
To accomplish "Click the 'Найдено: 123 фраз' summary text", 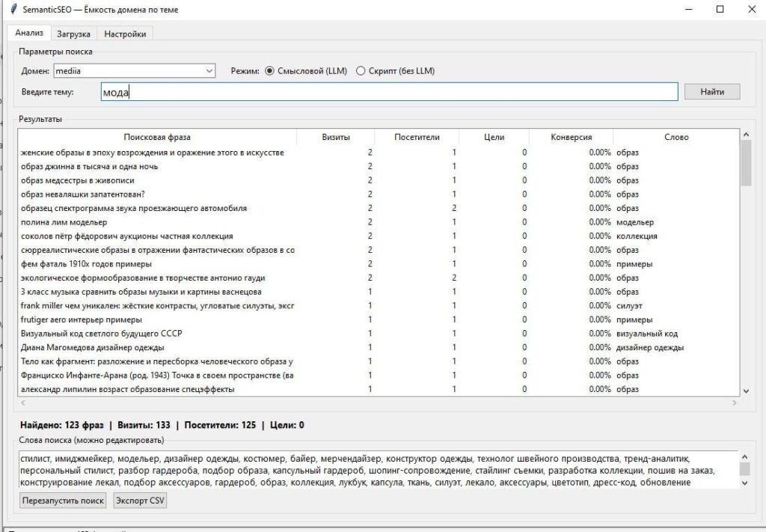I will pos(61,425).
